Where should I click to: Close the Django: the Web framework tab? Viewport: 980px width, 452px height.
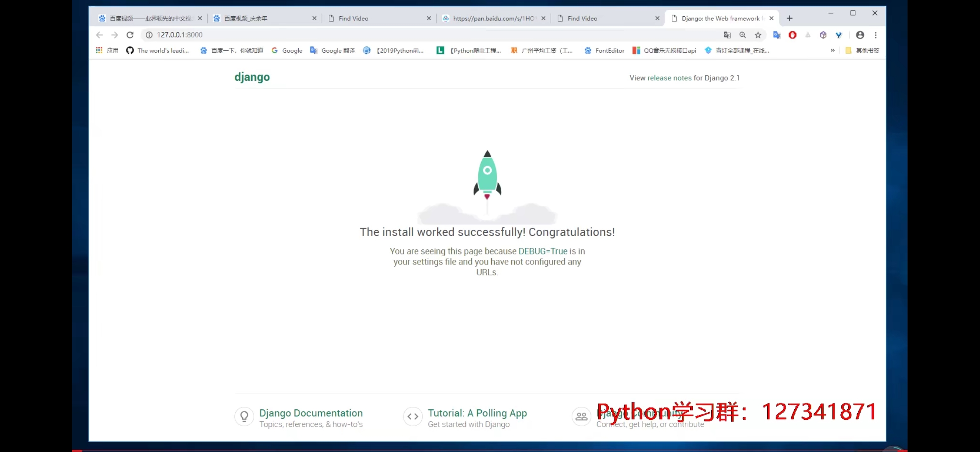pos(771,18)
